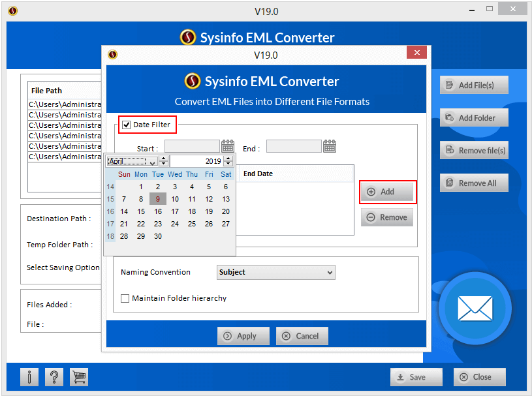Image resolution: width=532 pixels, height=396 pixels.
Task: Click the Cancel button in dialog
Action: tap(302, 336)
